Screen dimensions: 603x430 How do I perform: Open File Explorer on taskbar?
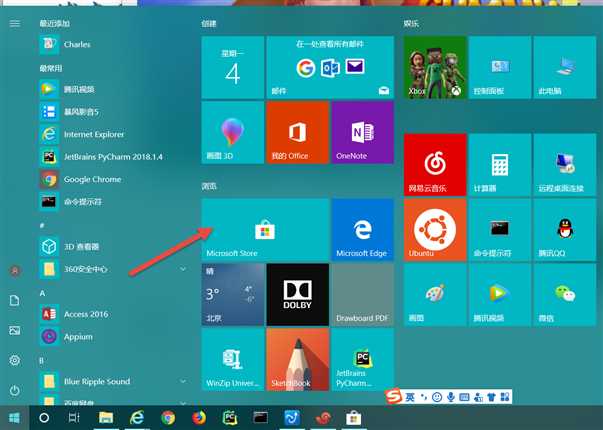point(106,418)
